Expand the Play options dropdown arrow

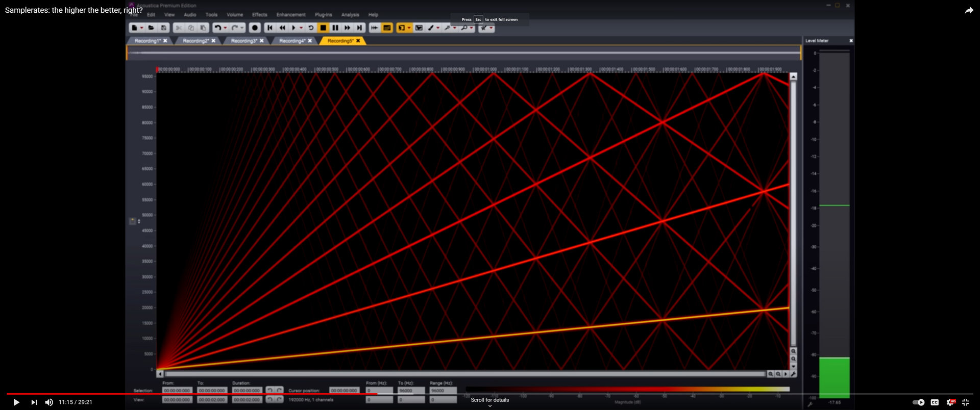tap(301, 28)
